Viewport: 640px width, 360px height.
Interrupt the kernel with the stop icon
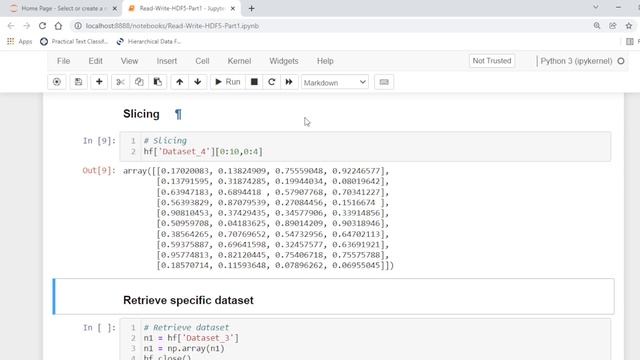(x=254, y=82)
